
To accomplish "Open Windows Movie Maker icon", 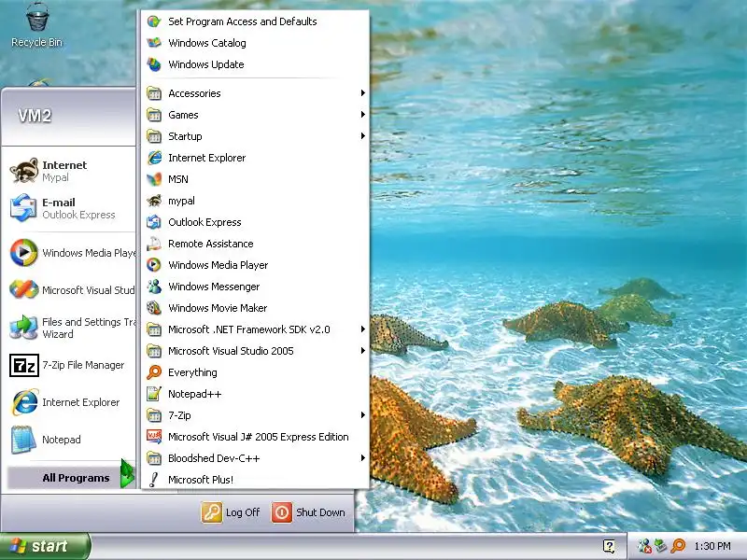I will 154,308.
